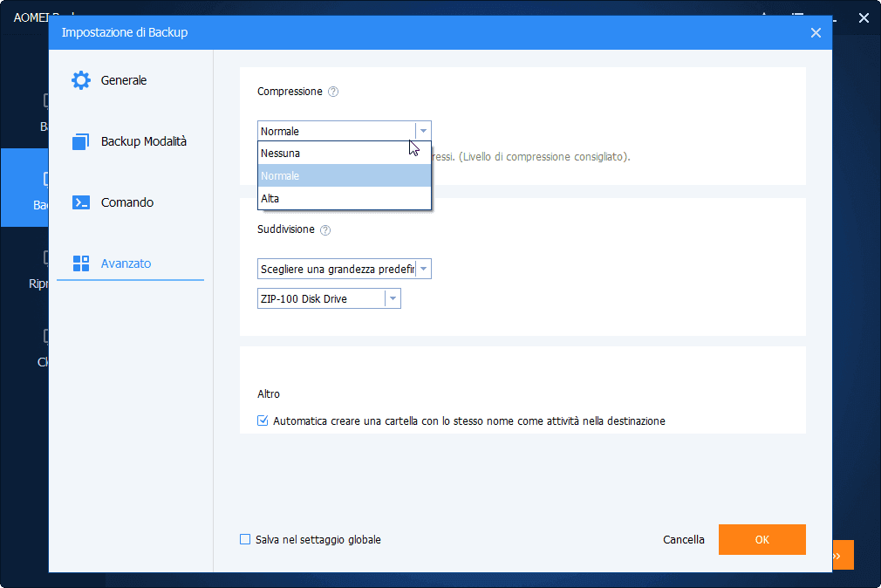Expand the Scegliere una grandezza predefinita dropdown
This screenshot has width=881, height=588.
tap(424, 269)
